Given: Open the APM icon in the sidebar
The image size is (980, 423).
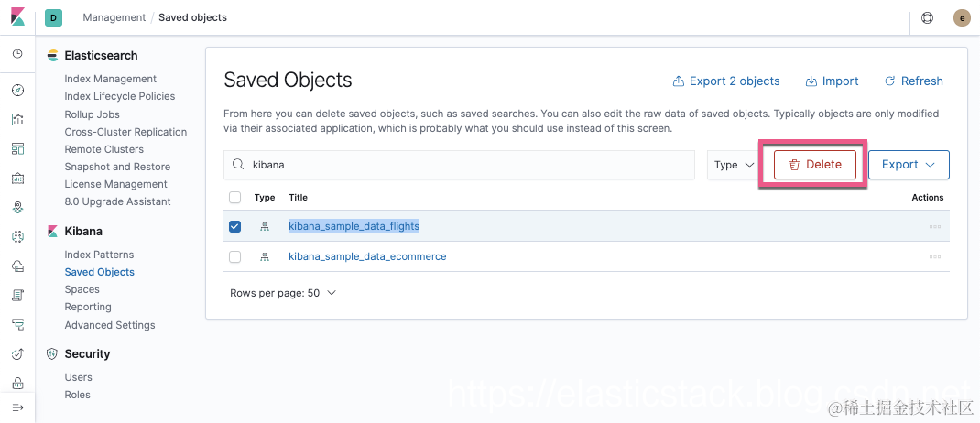Looking at the screenshot, I should click(17, 324).
